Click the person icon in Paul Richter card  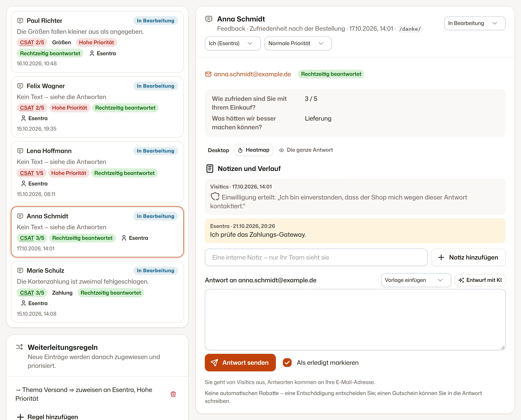(x=92, y=53)
